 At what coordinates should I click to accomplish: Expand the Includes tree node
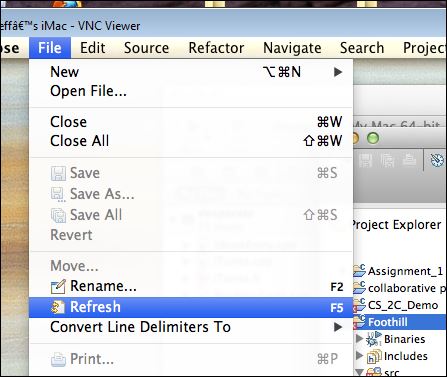click(359, 356)
